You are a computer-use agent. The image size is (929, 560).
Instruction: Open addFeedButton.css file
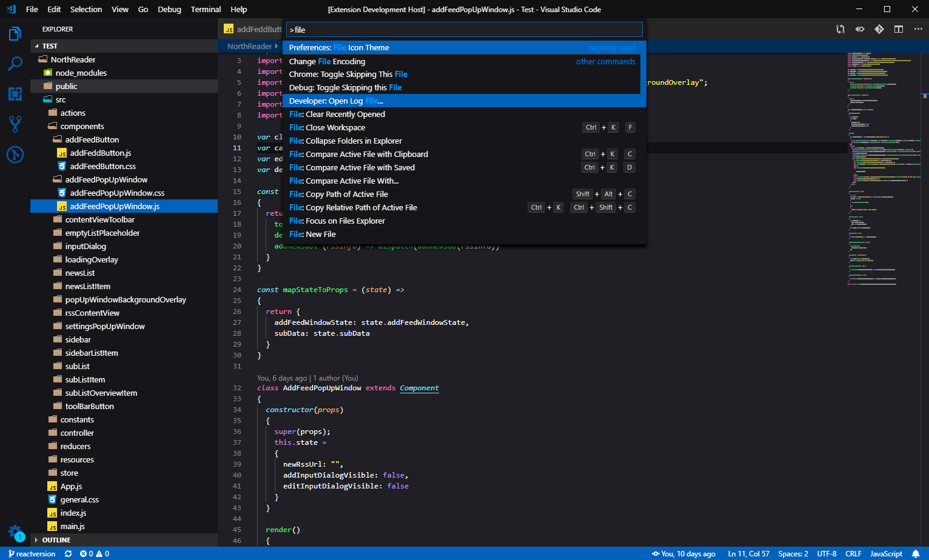click(124, 166)
